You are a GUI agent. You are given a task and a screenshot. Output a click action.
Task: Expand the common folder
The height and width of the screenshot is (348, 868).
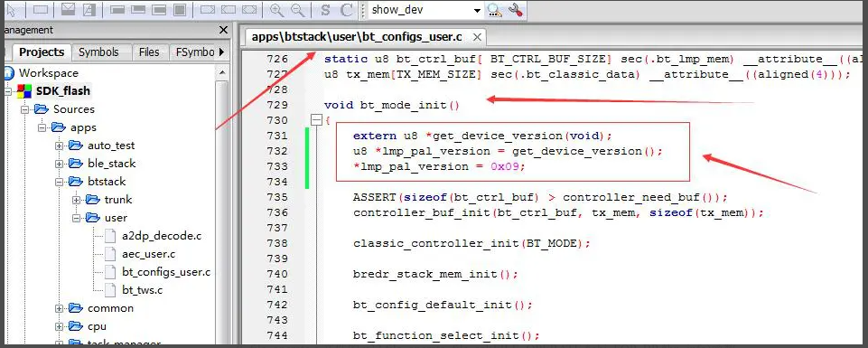click(60, 308)
